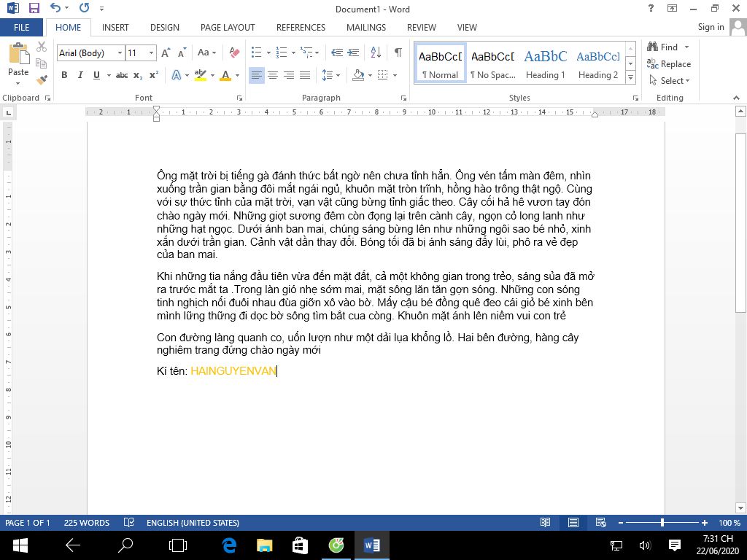This screenshot has width=747, height=560.
Task: Expand numbering list dropdown arrow
Action: pos(293,52)
